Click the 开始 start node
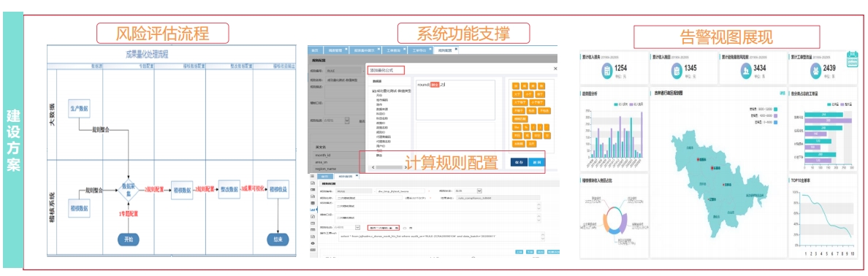Image resolution: width=868 pixels, height=276 pixels. [x=129, y=239]
